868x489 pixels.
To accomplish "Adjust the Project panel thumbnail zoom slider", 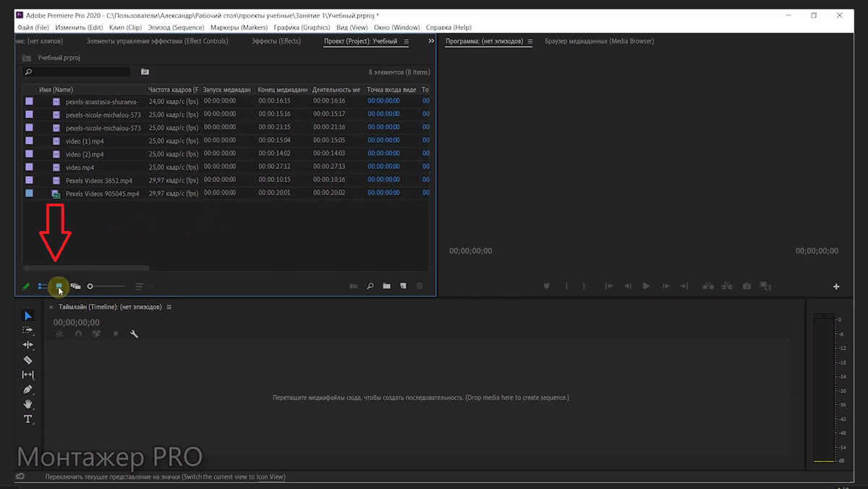I will coord(106,286).
